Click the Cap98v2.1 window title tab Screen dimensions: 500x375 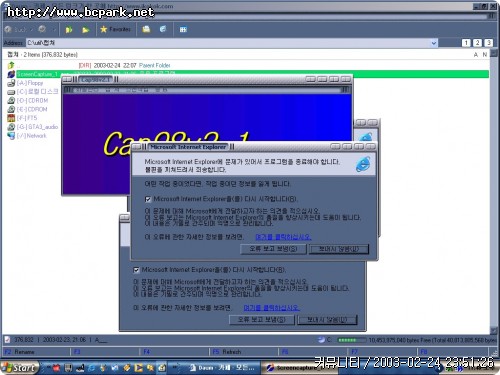(95, 79)
